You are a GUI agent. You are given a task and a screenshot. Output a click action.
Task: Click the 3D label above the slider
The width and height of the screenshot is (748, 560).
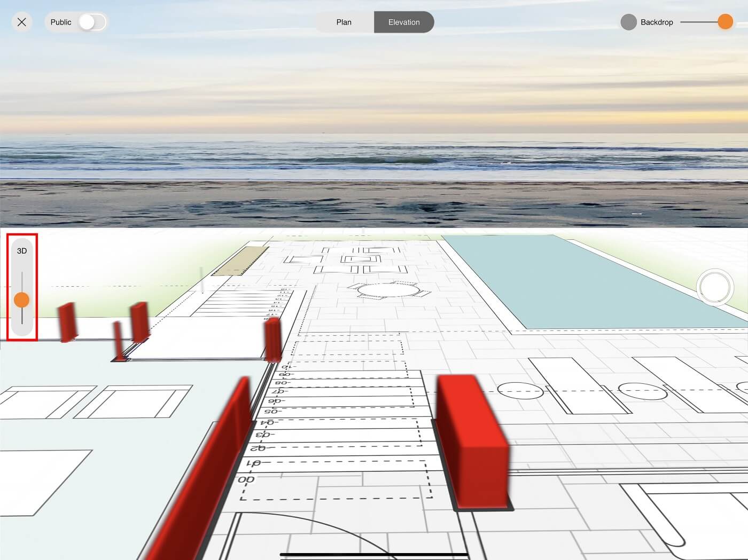point(22,249)
